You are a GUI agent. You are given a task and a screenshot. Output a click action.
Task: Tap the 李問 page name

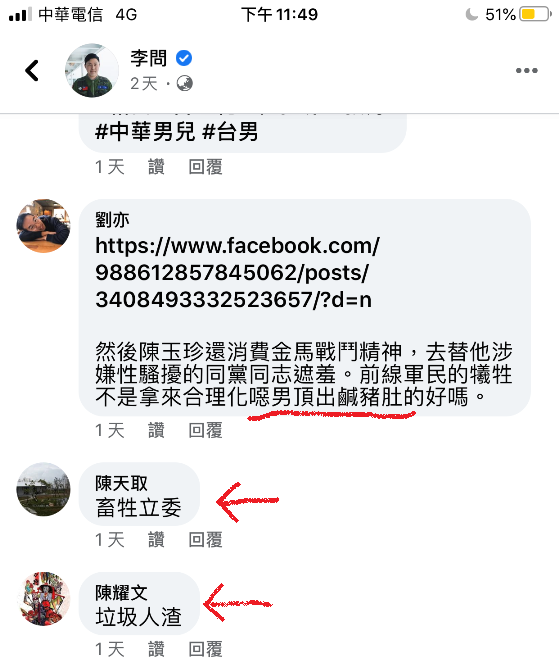pos(149,58)
